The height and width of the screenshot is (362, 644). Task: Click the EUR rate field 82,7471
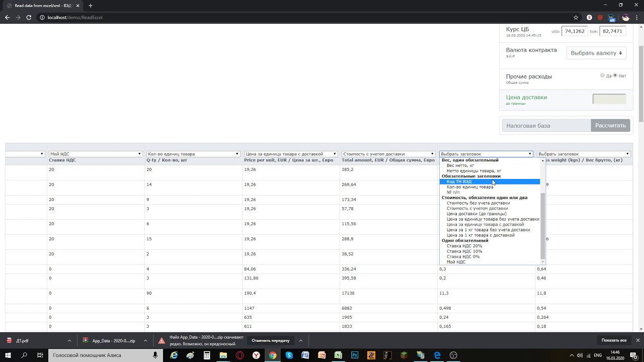tap(612, 31)
